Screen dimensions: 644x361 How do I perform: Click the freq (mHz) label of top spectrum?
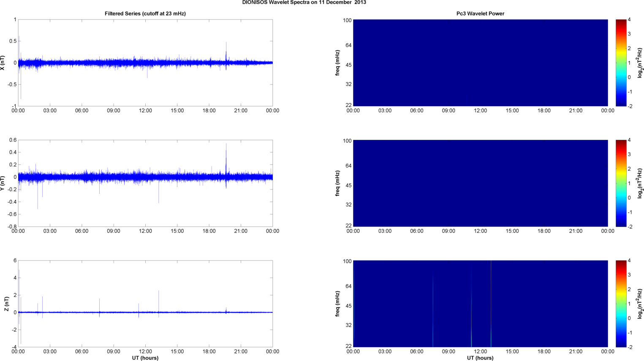click(x=337, y=63)
